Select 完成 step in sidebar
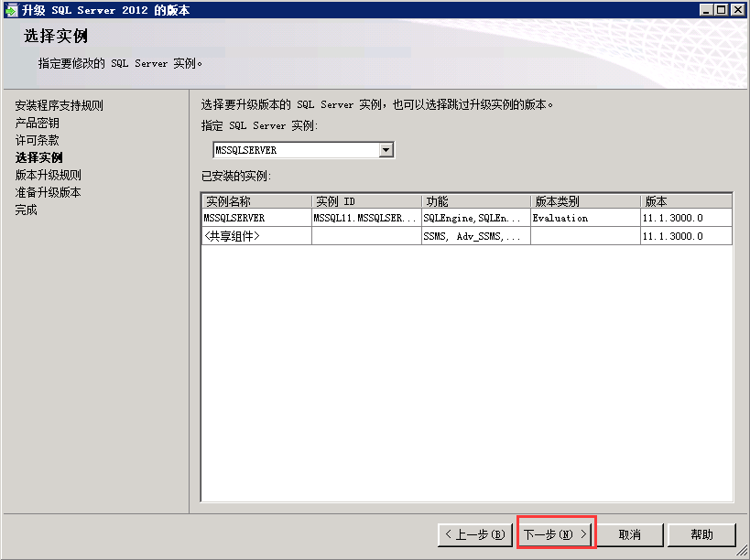 pos(26,210)
